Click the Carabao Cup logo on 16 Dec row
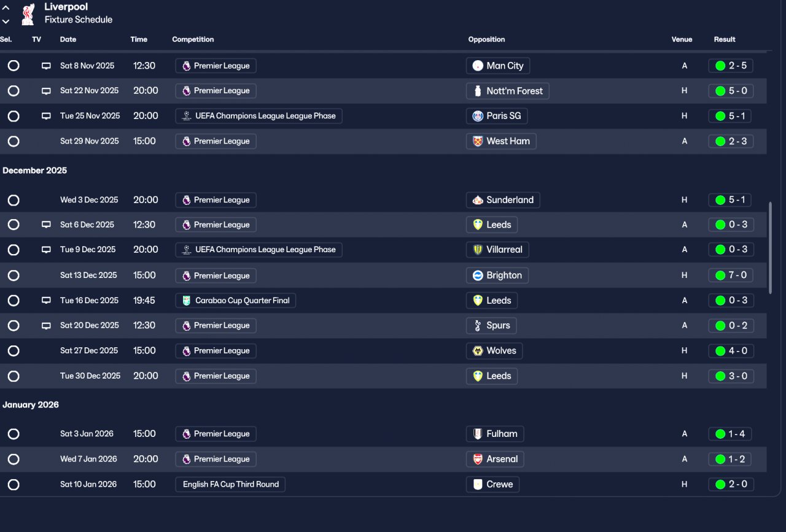Screen dimensions: 786x532 (187, 301)
